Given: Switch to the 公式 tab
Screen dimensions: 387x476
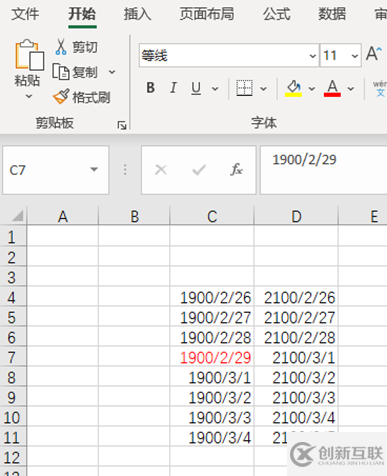Looking at the screenshot, I should point(277,14).
